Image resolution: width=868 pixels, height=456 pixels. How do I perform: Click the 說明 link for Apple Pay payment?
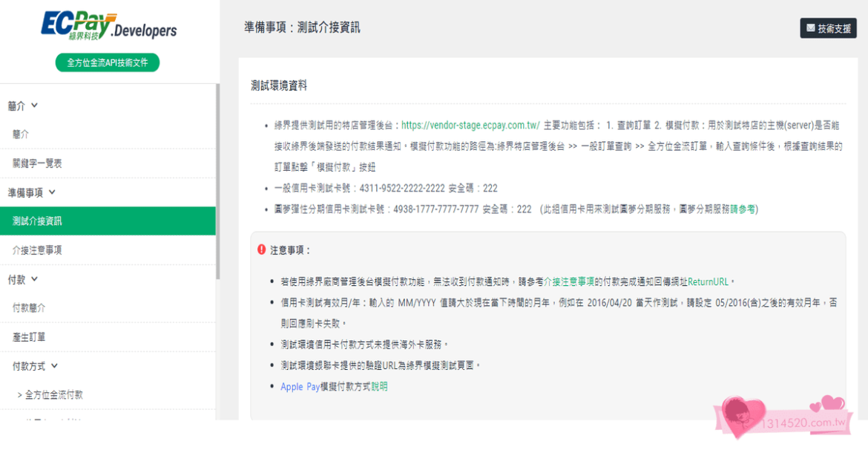click(x=379, y=386)
